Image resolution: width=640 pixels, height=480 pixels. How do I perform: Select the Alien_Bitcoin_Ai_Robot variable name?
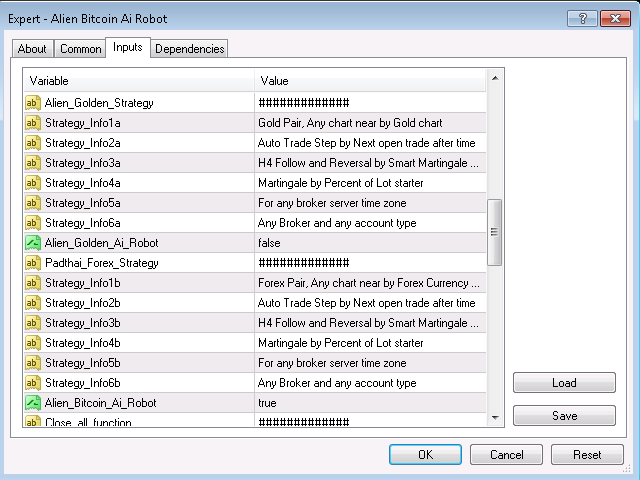pos(100,403)
